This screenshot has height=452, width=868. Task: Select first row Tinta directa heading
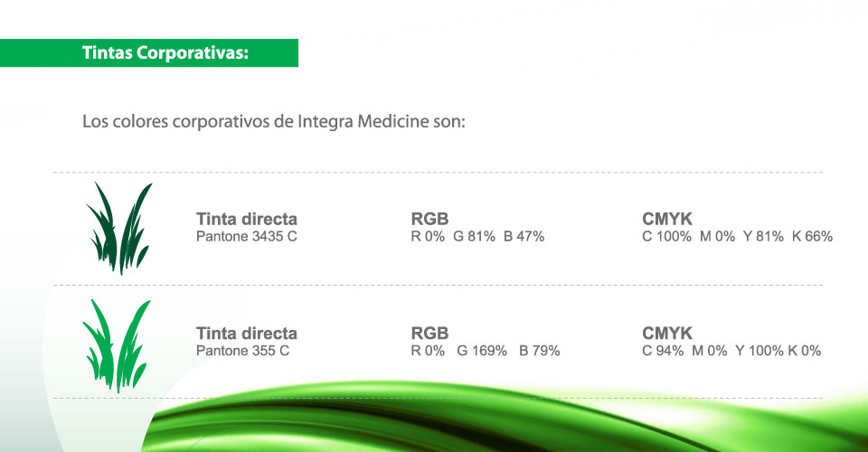246,219
